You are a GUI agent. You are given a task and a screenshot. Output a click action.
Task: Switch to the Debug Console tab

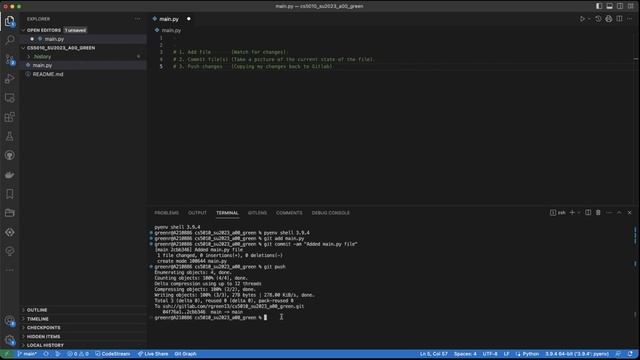point(331,213)
